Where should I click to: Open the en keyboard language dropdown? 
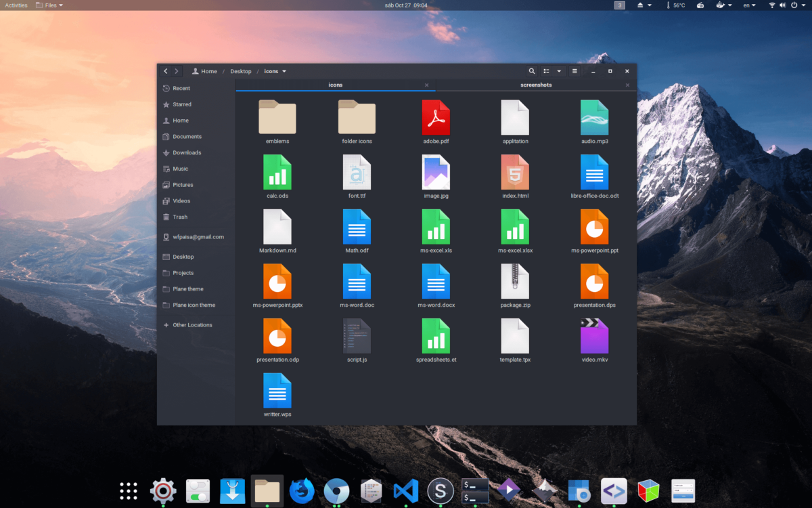click(748, 5)
